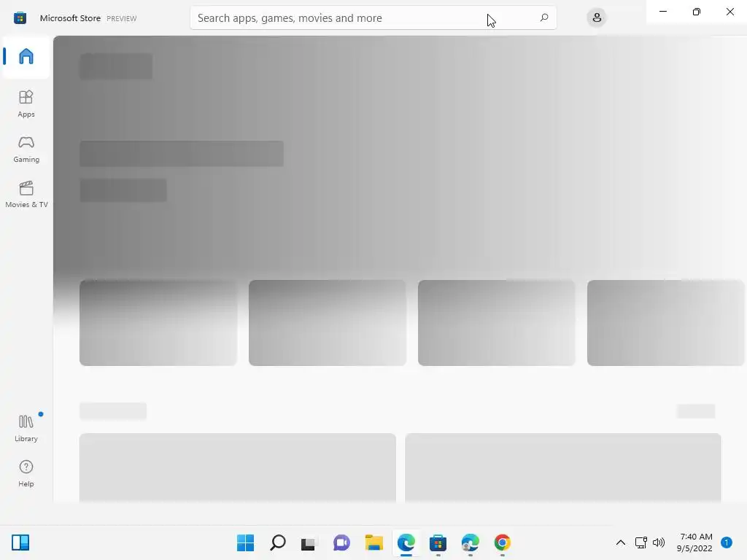Go to the Gaming section

click(26, 149)
